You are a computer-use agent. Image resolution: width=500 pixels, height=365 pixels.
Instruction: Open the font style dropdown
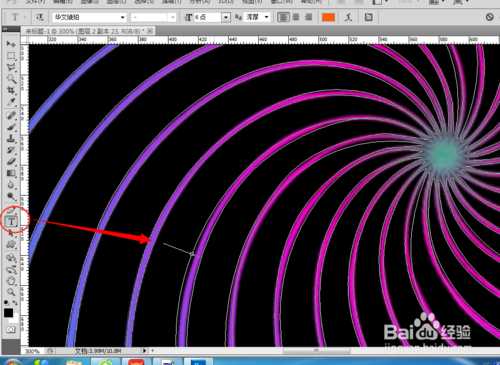click(x=153, y=17)
